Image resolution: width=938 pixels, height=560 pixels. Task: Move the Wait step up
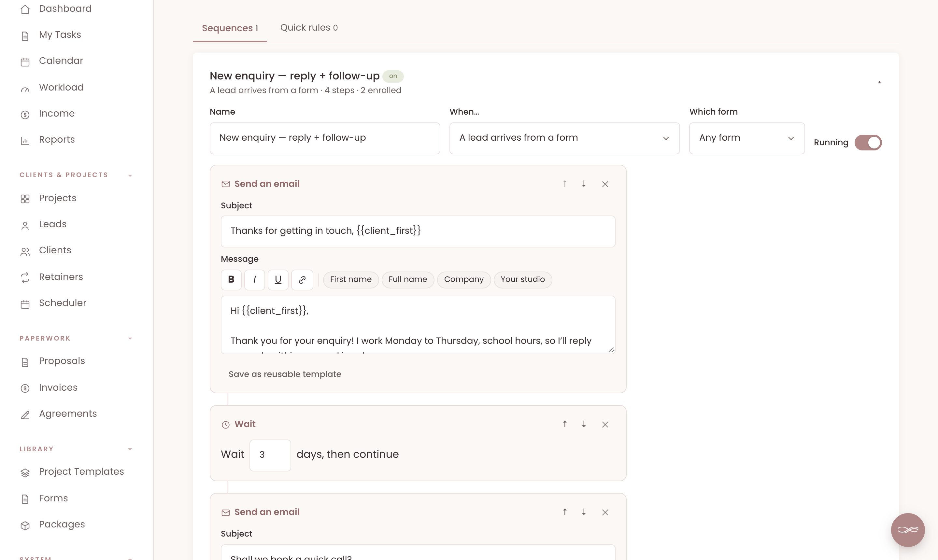565,424
